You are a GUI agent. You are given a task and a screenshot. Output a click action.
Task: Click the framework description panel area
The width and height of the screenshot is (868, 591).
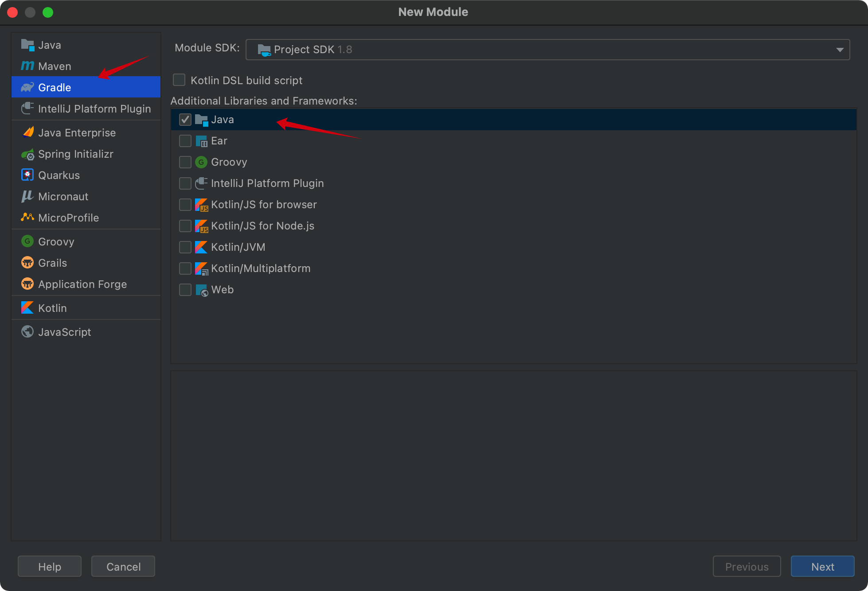pos(513,456)
